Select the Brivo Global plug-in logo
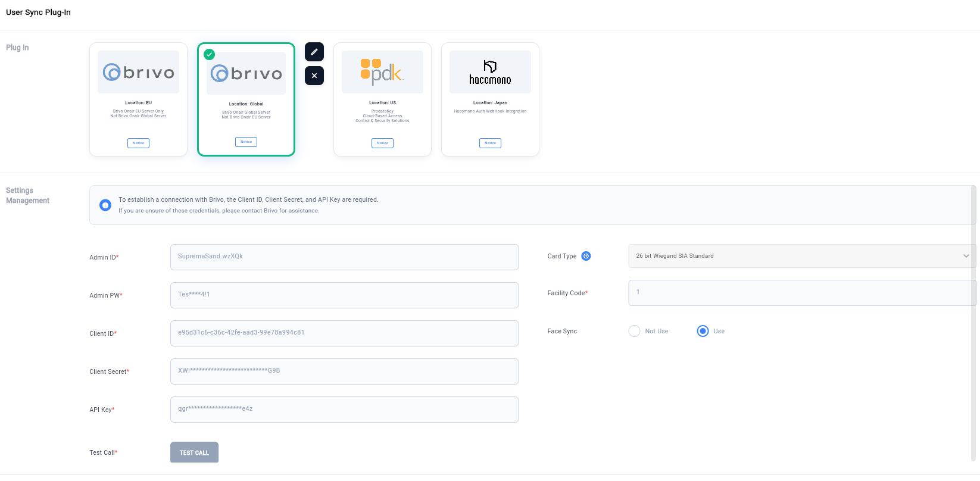The image size is (980, 481). point(246,73)
